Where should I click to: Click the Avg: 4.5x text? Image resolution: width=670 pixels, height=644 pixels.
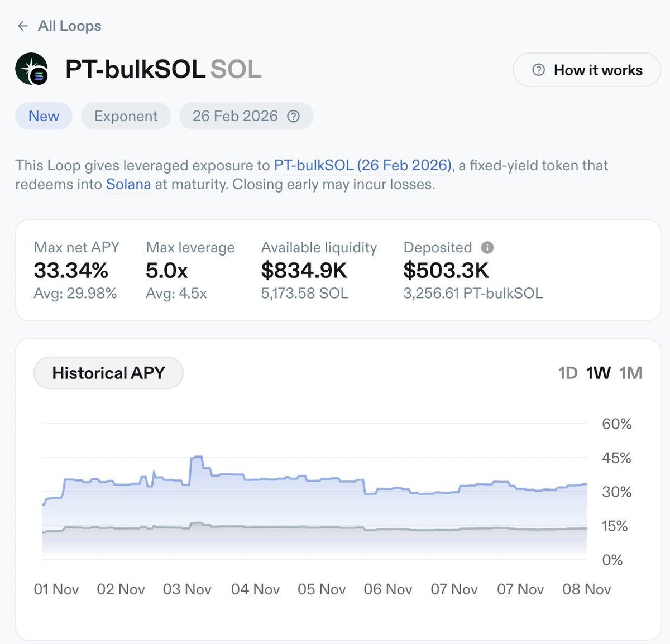(x=176, y=294)
